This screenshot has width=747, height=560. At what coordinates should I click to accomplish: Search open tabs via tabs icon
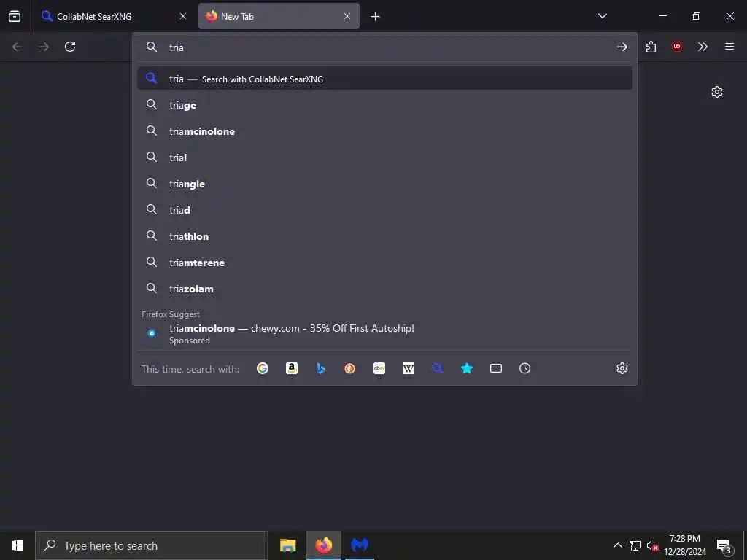pos(496,368)
